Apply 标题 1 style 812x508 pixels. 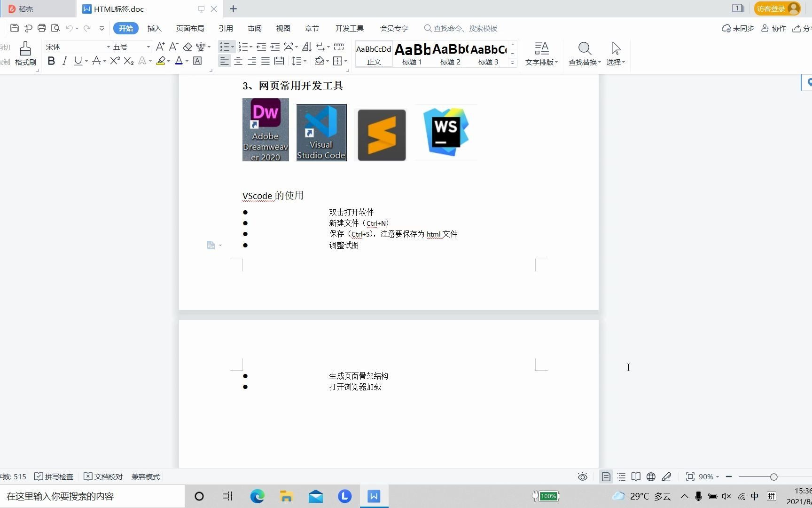pyautogui.click(x=412, y=54)
